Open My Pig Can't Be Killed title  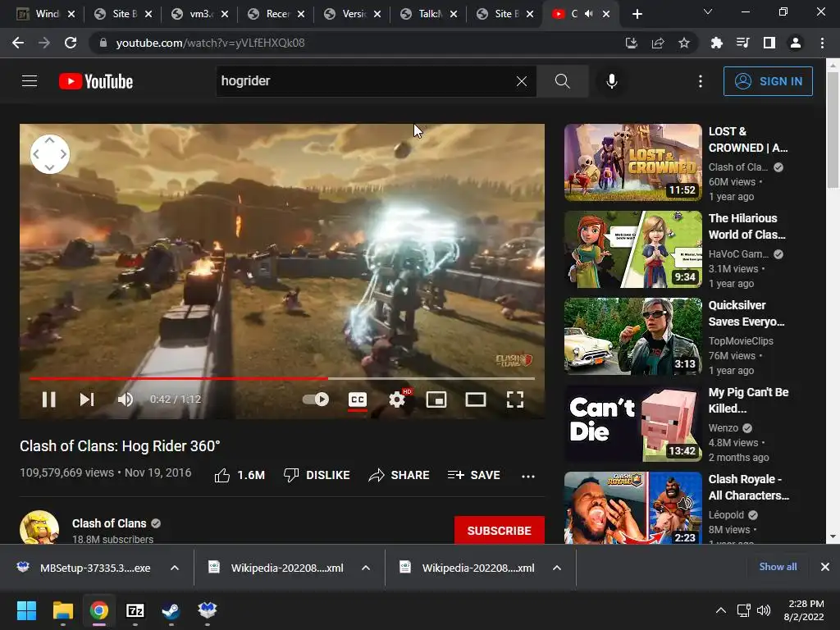tap(748, 400)
